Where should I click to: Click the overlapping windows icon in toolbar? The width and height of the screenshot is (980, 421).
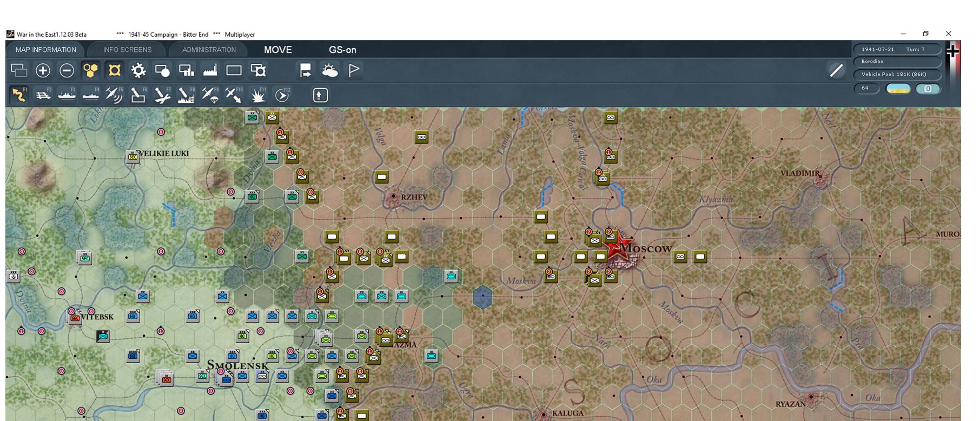click(19, 70)
